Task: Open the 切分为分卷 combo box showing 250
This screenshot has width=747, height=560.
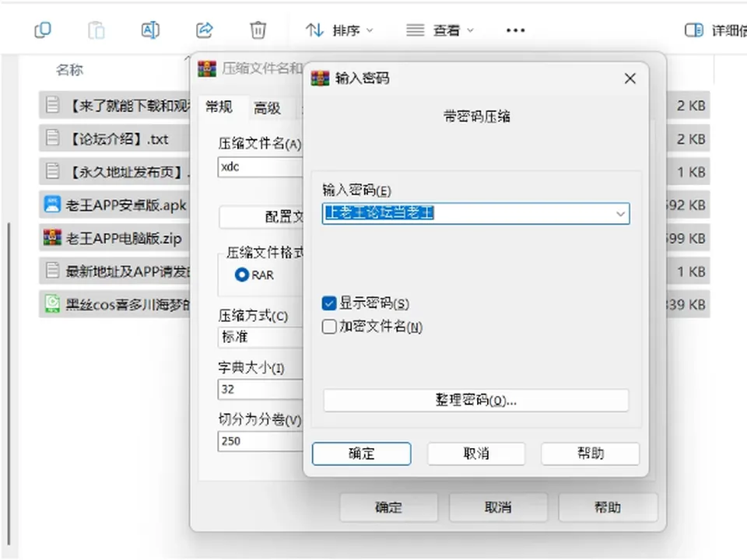Action: pos(260,441)
